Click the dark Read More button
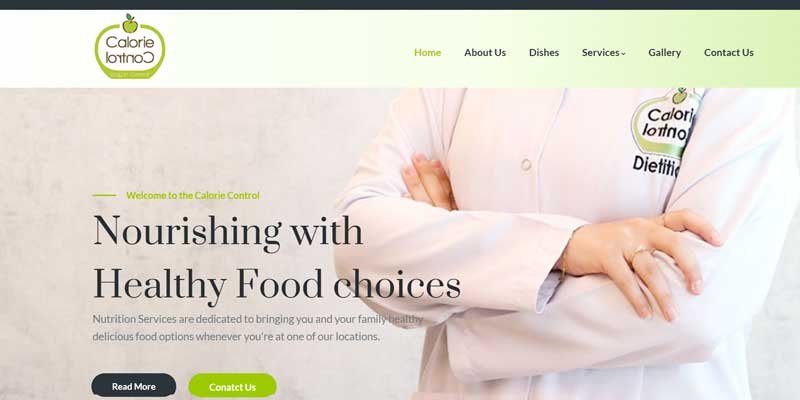This screenshot has height=400, width=800. click(x=134, y=386)
